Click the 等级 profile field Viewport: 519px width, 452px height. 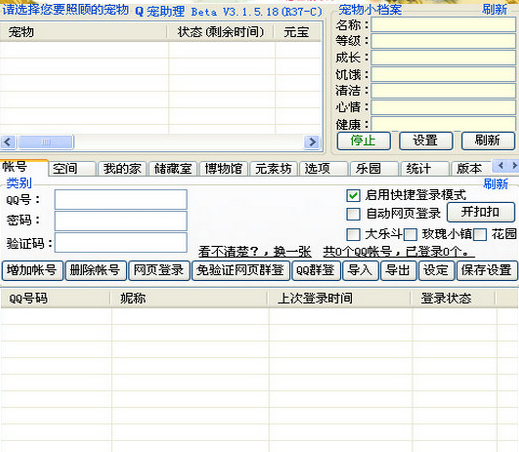click(x=444, y=41)
